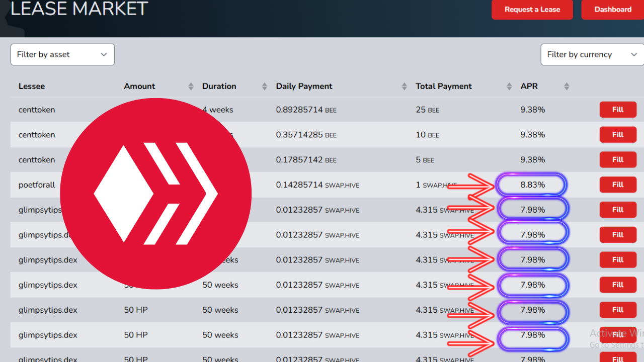Select lessee centtoken in the 5 BEE row
The height and width of the screenshot is (362, 644).
(x=37, y=160)
